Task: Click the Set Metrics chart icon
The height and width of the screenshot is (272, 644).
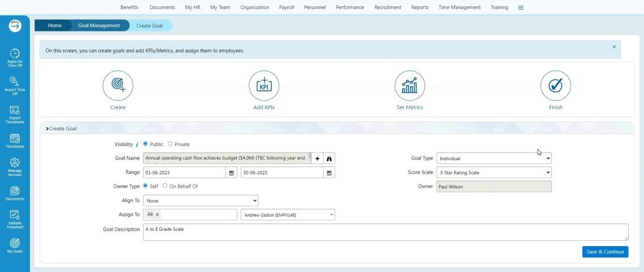Action: click(x=410, y=85)
